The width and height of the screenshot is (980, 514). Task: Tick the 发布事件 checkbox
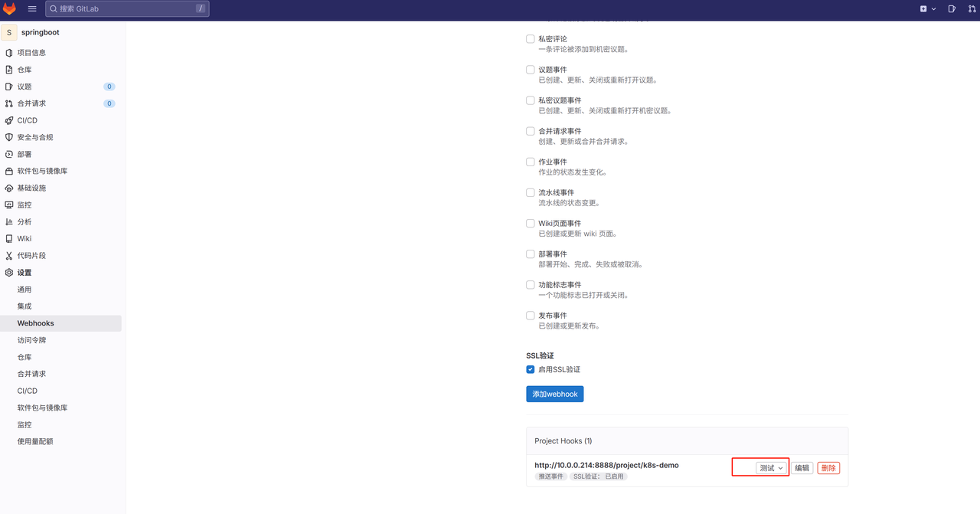point(531,316)
